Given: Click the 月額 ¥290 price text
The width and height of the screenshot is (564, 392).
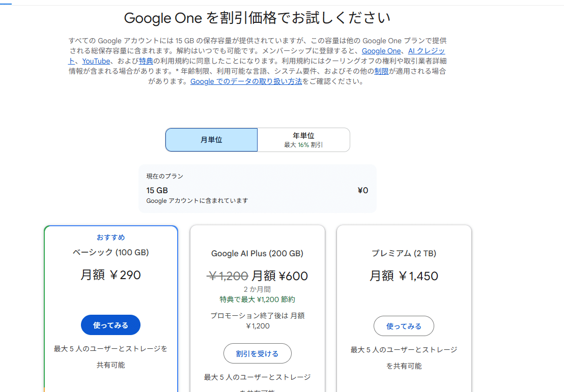Looking at the screenshot, I should 111,275.
